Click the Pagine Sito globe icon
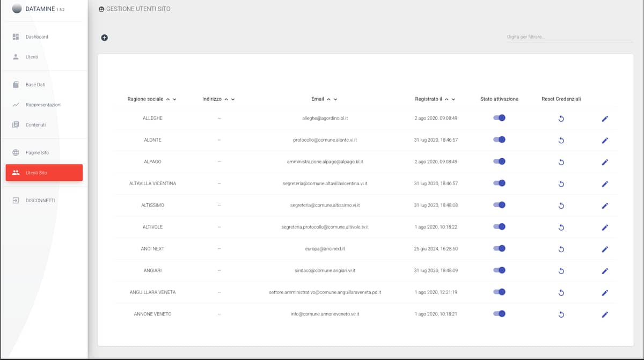 point(16,152)
